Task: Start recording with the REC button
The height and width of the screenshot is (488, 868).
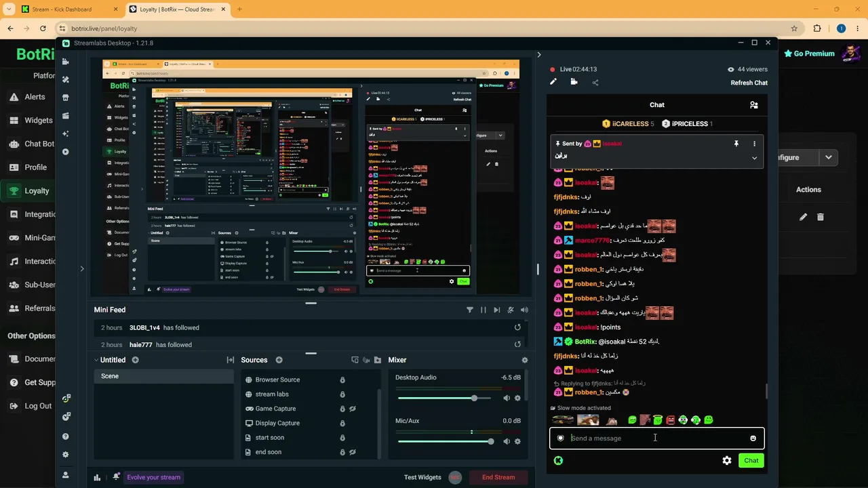Action: coord(455,477)
